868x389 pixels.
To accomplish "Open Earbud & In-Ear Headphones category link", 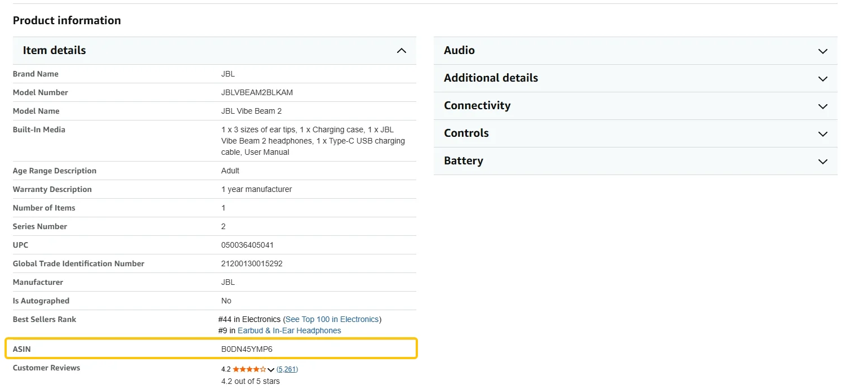I will pyautogui.click(x=289, y=330).
